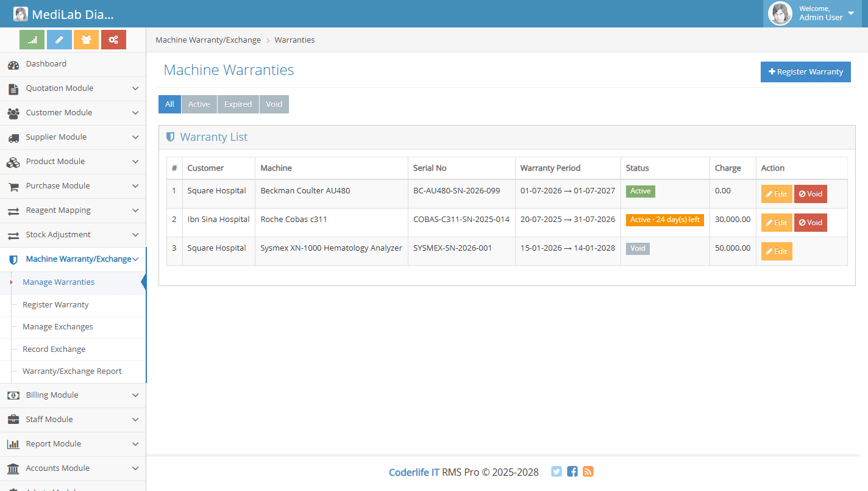Viewport: 868px width, 491px height.
Task: Click the MediLab Dia... brand title
Action: click(73, 15)
